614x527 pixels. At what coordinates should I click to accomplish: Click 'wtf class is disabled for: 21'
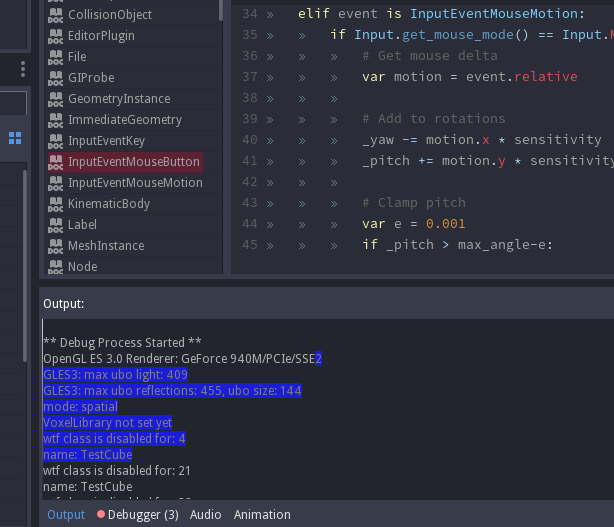(117, 471)
